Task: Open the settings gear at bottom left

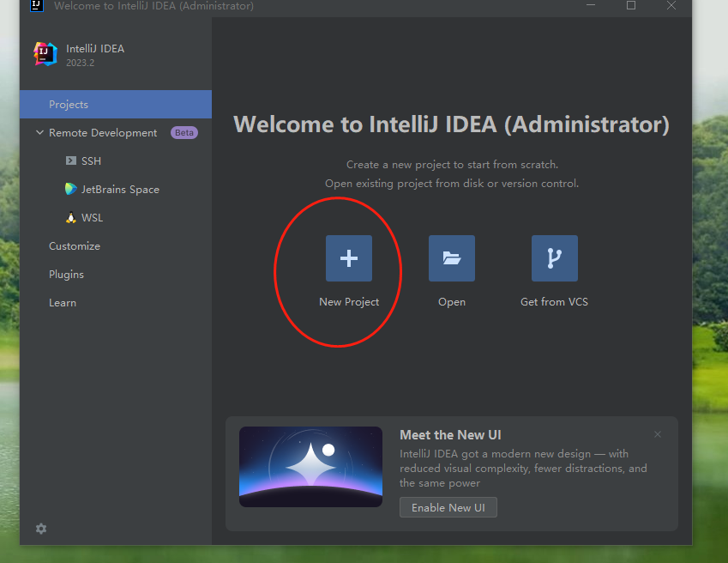Action: [x=41, y=529]
